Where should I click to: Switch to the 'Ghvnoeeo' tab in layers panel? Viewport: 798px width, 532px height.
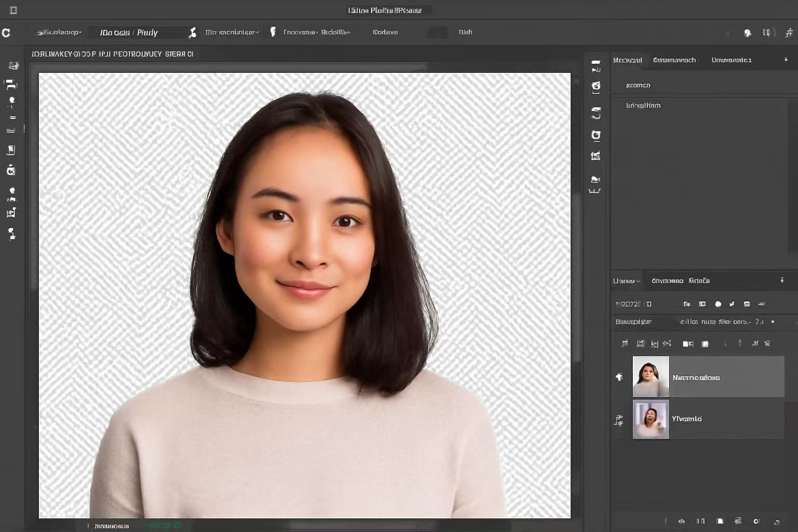coord(668,281)
